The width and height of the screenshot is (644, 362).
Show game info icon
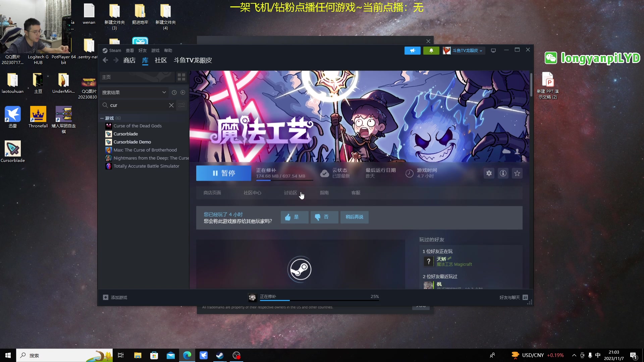tap(503, 173)
